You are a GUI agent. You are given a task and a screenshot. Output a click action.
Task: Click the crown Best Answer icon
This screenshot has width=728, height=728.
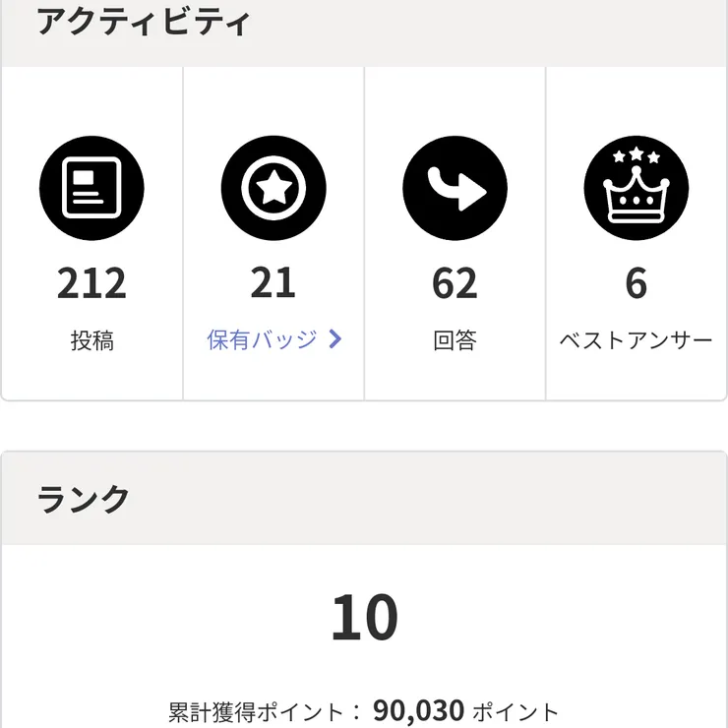(x=637, y=188)
